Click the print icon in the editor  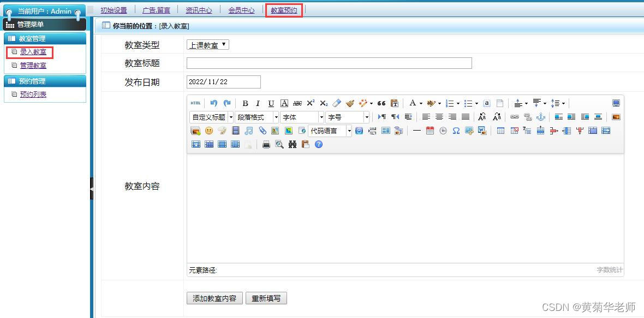266,144
